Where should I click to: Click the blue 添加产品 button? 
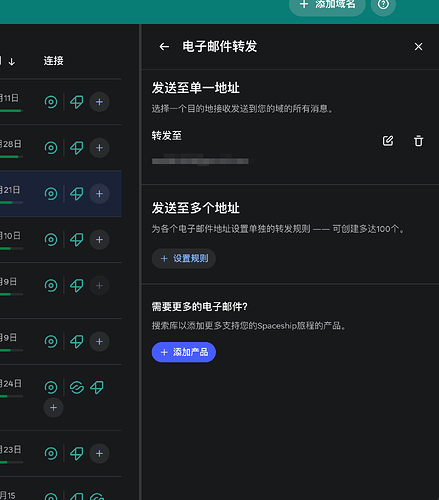(x=184, y=352)
